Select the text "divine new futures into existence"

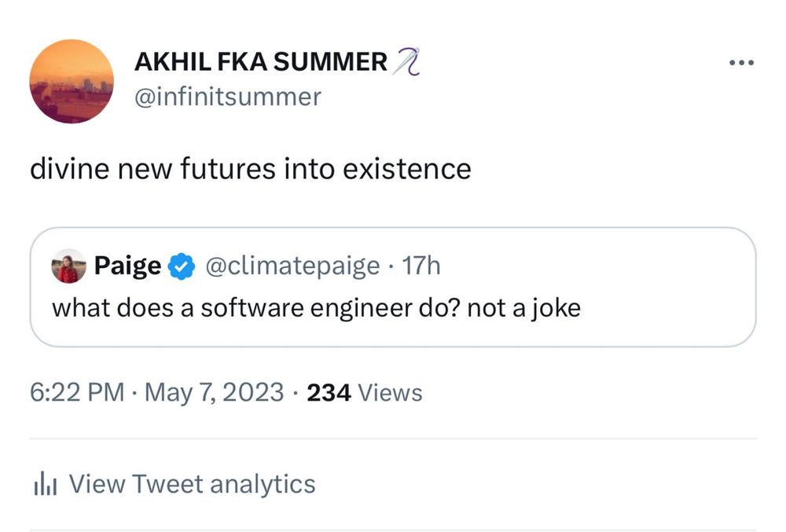pyautogui.click(x=250, y=168)
